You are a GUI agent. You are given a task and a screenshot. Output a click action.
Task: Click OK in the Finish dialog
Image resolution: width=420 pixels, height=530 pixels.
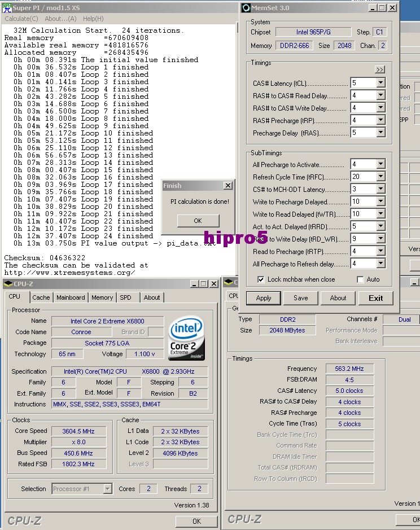click(198, 221)
